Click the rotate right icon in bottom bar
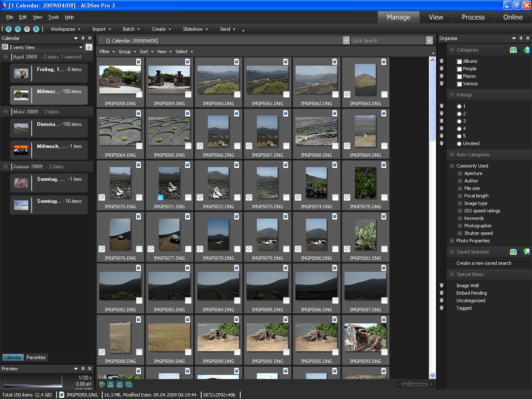The width and height of the screenshot is (532, 399). click(120, 384)
